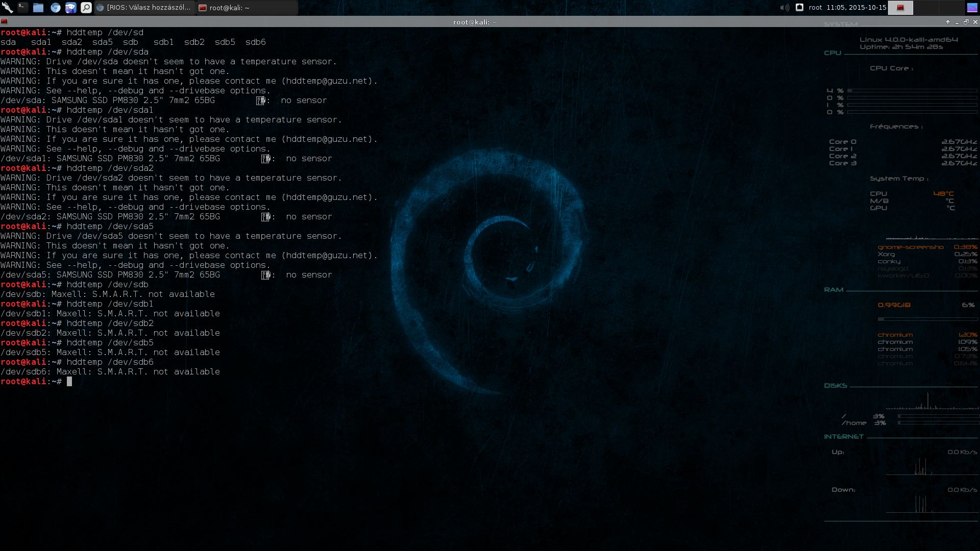Click the 'hddtemp@guzu.net' address in first warning
The width and height of the screenshot is (980, 551).
pyautogui.click(x=327, y=81)
